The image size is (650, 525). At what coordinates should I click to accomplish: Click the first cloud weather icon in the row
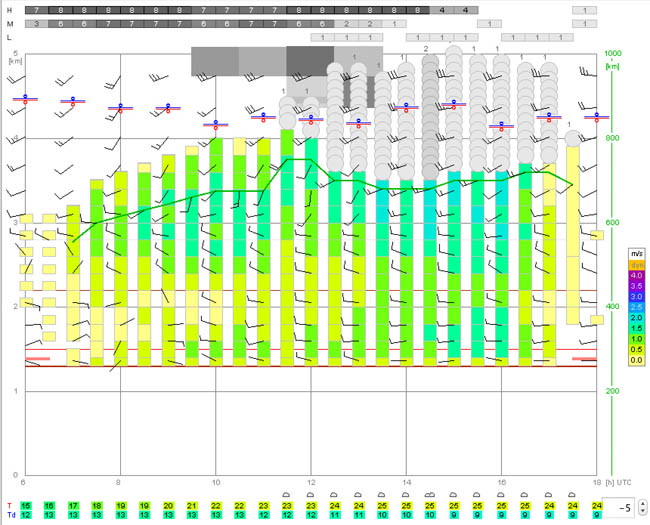286,495
